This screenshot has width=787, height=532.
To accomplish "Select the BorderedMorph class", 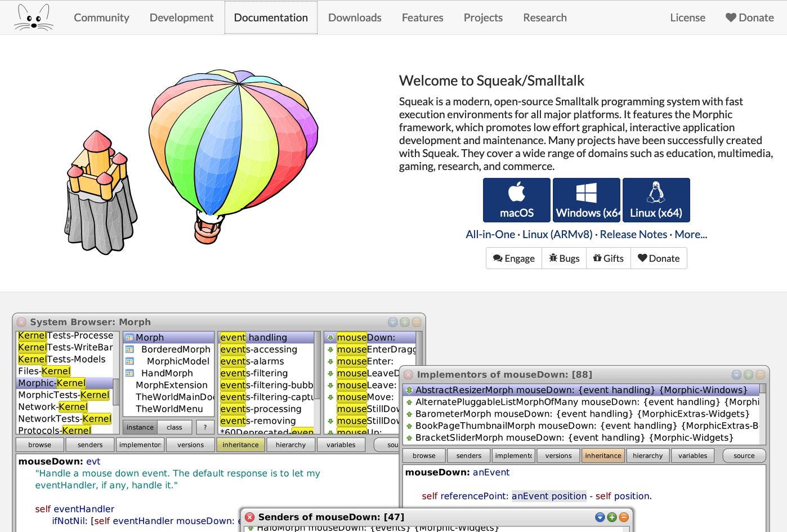I will coord(176,349).
